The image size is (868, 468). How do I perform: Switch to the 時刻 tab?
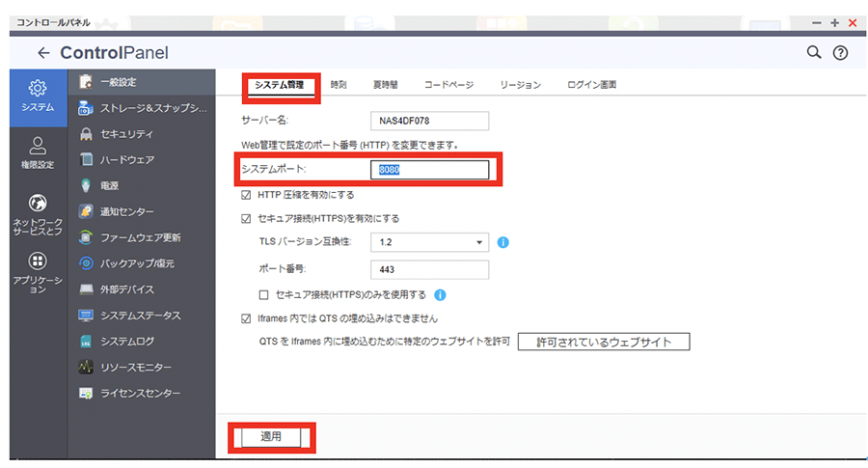tap(339, 85)
